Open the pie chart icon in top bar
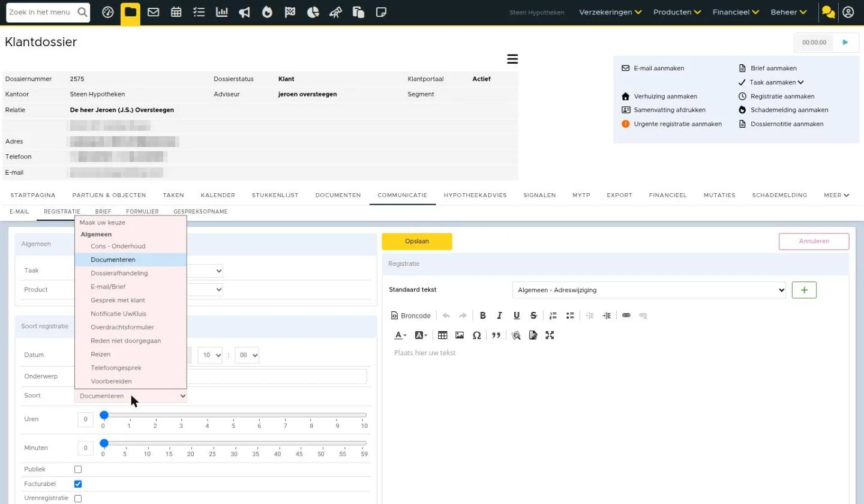Image resolution: width=864 pixels, height=504 pixels. pyautogui.click(x=313, y=12)
